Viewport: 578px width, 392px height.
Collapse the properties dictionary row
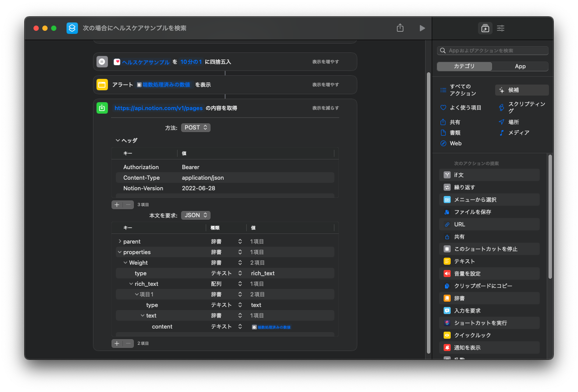click(120, 252)
